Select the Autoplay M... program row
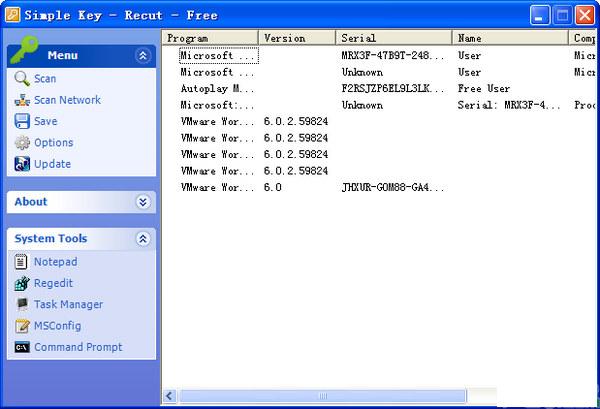The image size is (600, 409). click(217, 89)
